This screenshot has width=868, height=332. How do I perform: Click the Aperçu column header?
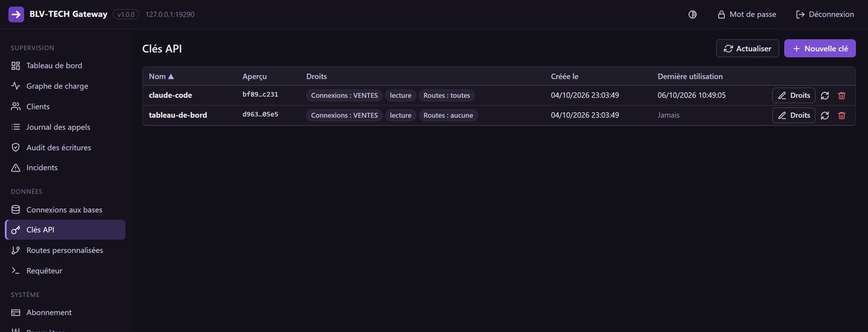coord(254,76)
